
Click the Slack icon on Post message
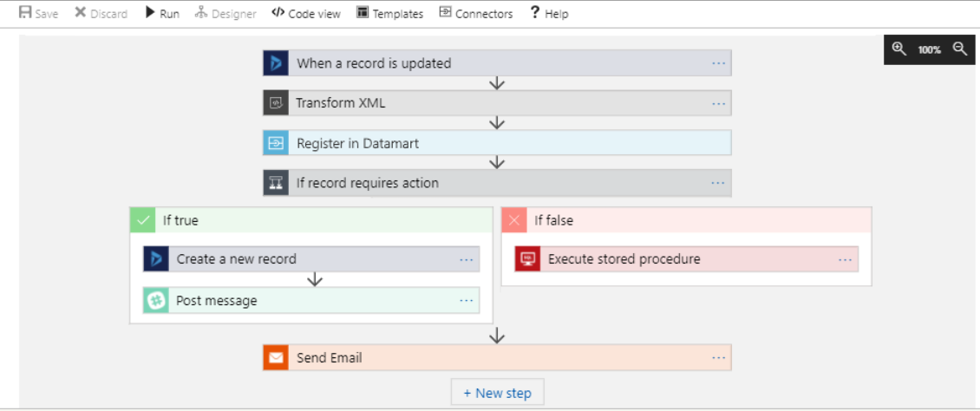155,301
